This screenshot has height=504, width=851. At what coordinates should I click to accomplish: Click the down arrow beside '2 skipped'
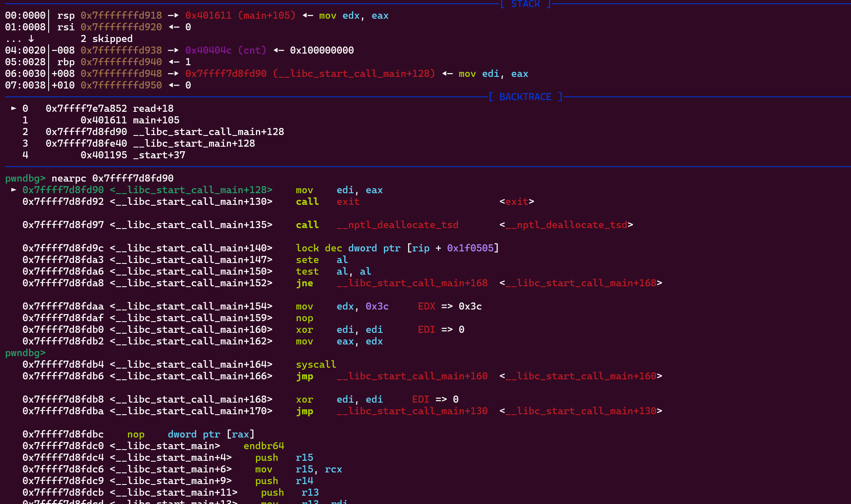coord(31,39)
